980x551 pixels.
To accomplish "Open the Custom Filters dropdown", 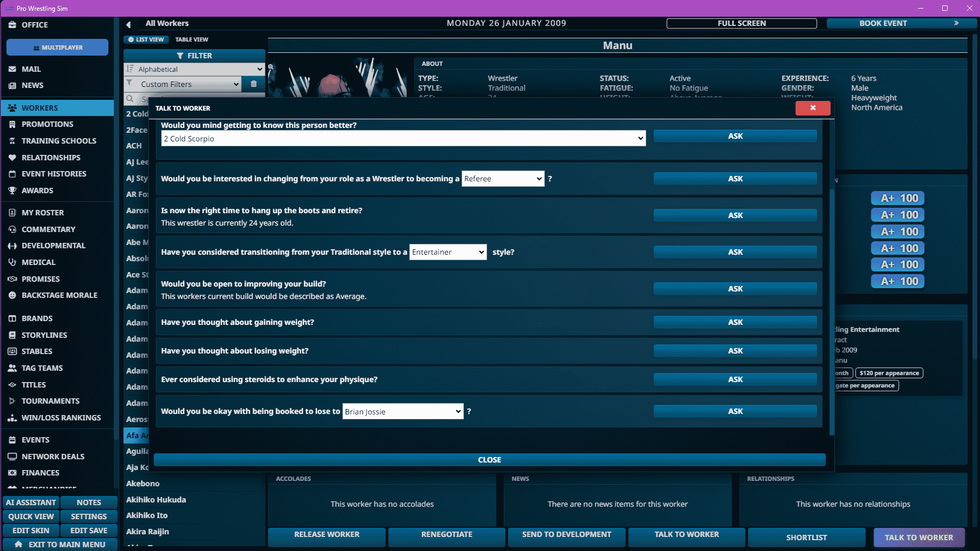I will 183,84.
